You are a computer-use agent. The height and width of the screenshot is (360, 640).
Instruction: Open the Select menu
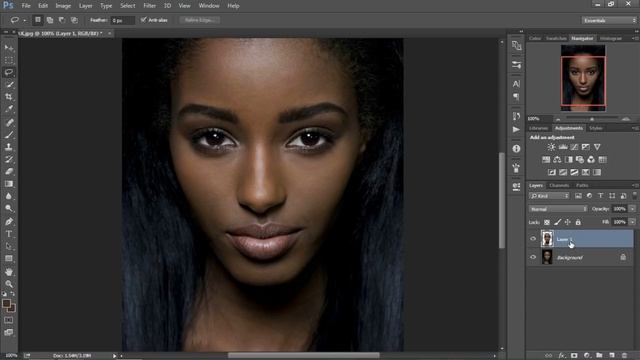tap(128, 6)
